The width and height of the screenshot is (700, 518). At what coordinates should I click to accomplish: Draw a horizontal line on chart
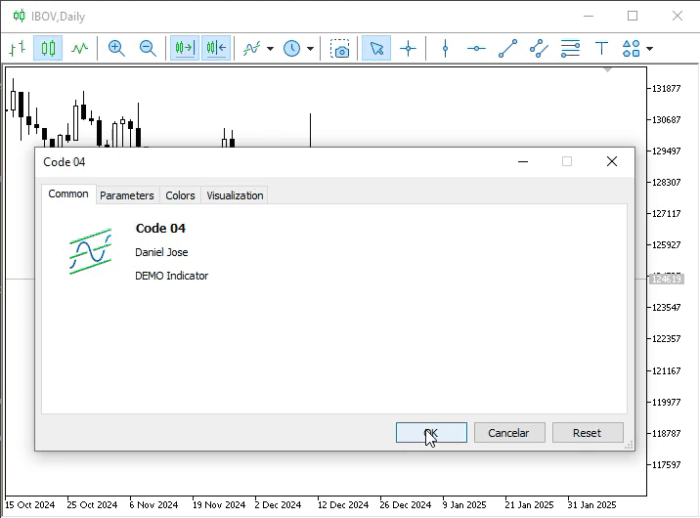pyautogui.click(x=476, y=48)
